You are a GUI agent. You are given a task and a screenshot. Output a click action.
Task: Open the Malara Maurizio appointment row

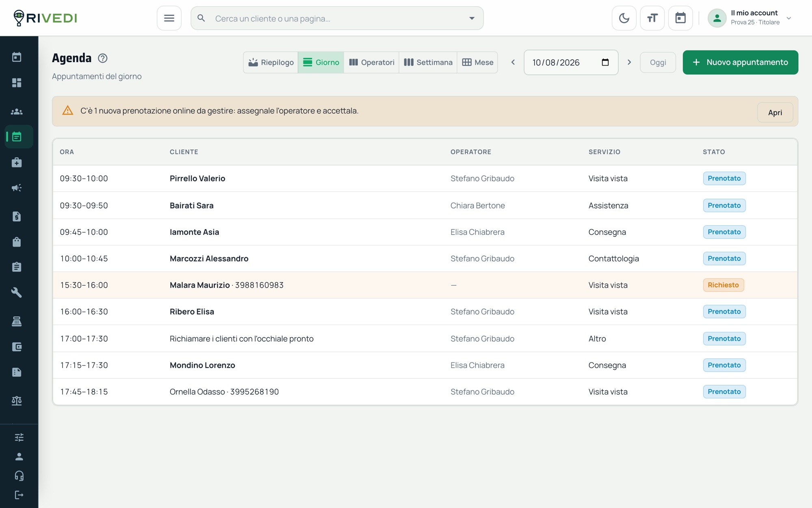tap(425, 285)
